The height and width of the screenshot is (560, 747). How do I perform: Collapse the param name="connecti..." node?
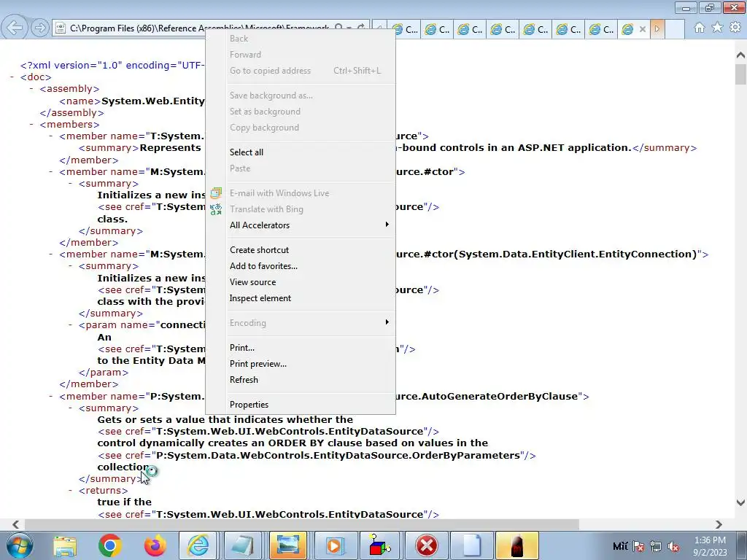[71, 325]
